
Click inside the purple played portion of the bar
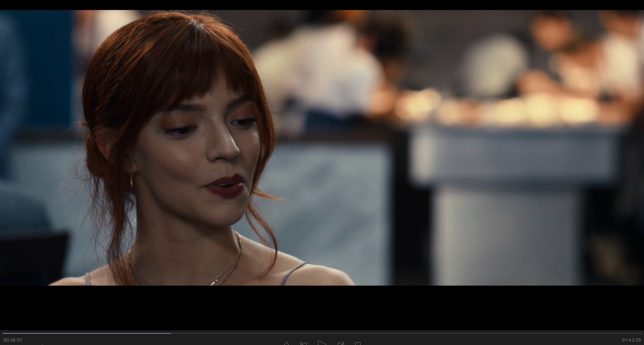[85, 333]
